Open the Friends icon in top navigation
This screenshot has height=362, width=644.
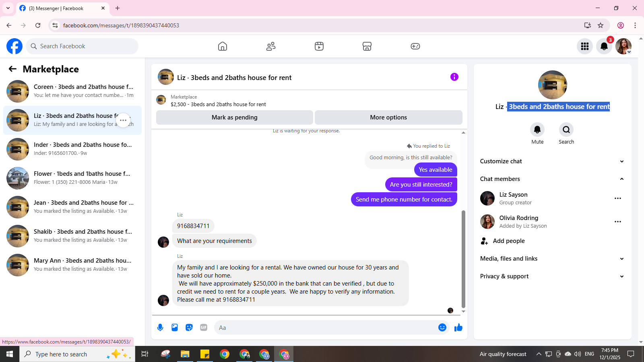(x=271, y=46)
